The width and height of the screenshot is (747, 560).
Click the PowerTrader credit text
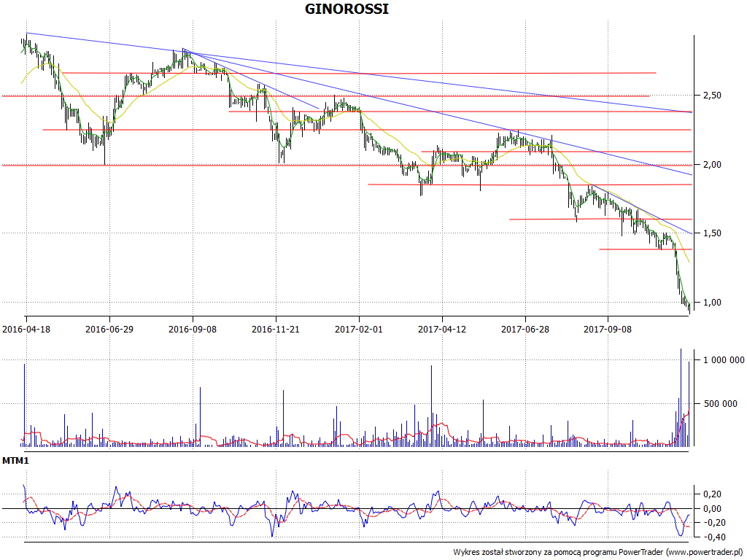click(x=598, y=553)
